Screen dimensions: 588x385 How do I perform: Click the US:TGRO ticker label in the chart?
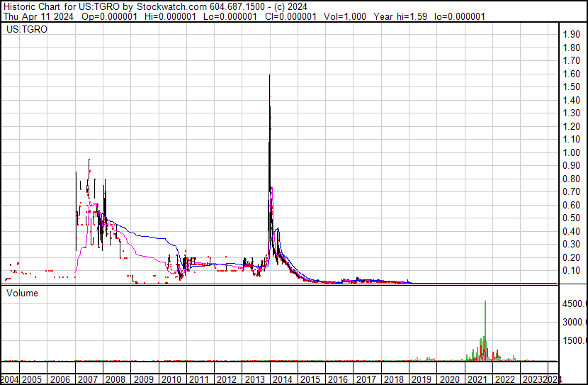(x=27, y=29)
